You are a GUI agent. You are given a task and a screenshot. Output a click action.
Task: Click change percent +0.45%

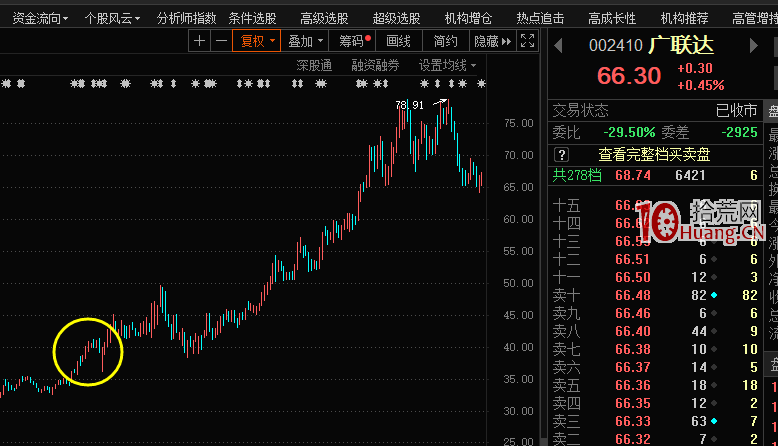tap(701, 85)
